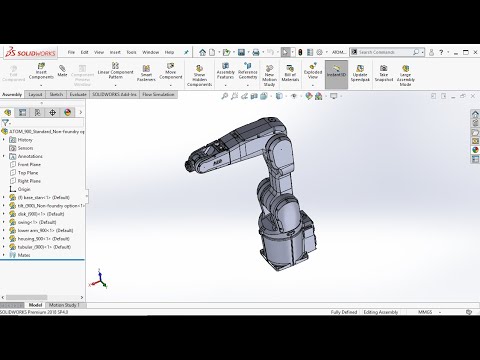
Task: Toggle Large Assembly Mode
Action: point(405,75)
